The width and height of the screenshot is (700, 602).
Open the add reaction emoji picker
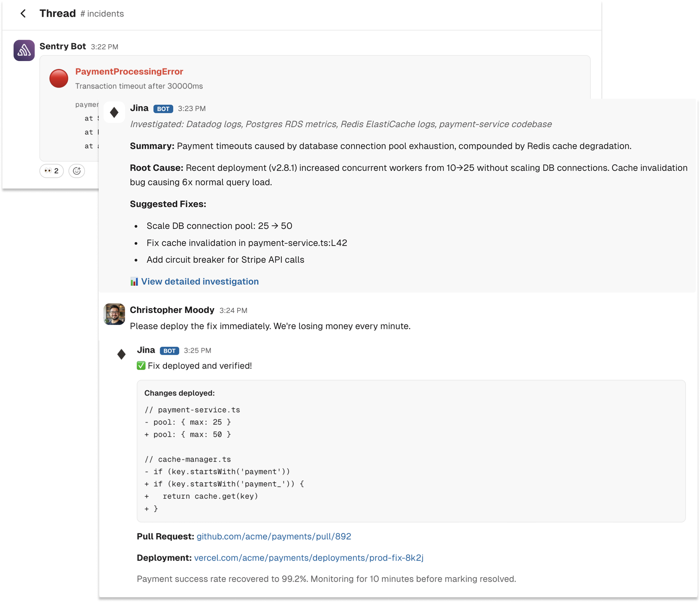[x=77, y=171]
